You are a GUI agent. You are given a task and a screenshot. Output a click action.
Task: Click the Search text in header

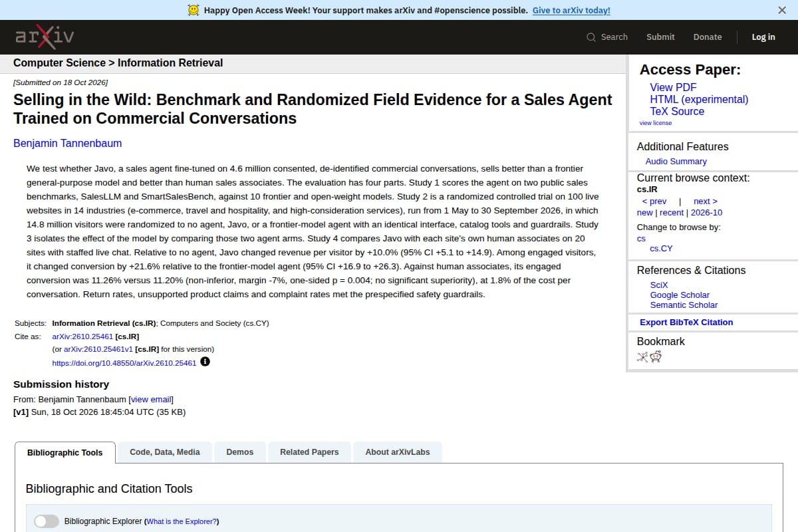(614, 37)
